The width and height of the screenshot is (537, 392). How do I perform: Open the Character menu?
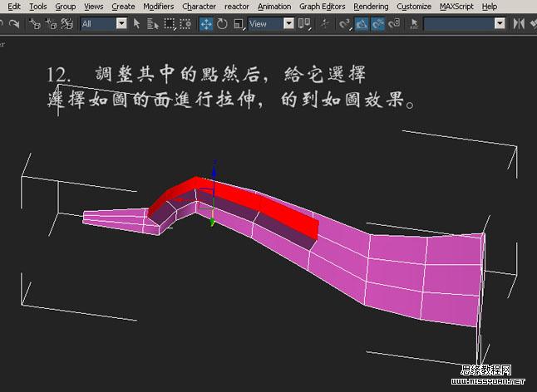200,7
